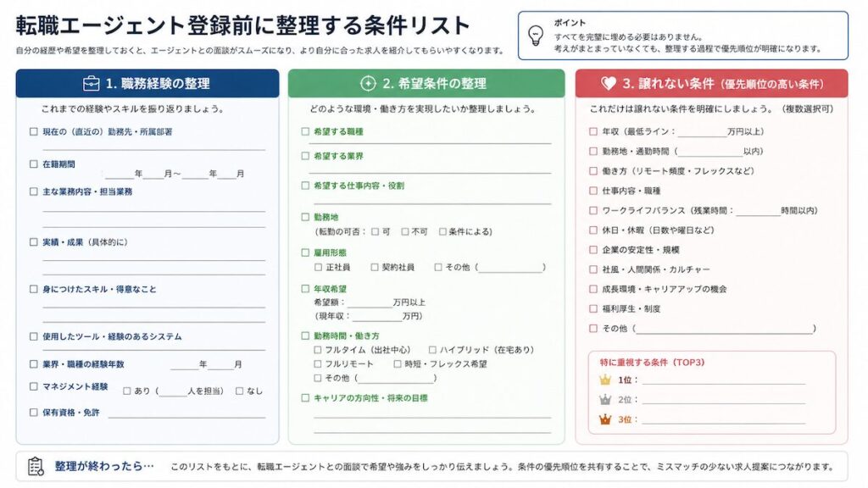This screenshot has height=488, width=868.
Task: Click the silver crown icon for 2位
Action: click(605, 400)
